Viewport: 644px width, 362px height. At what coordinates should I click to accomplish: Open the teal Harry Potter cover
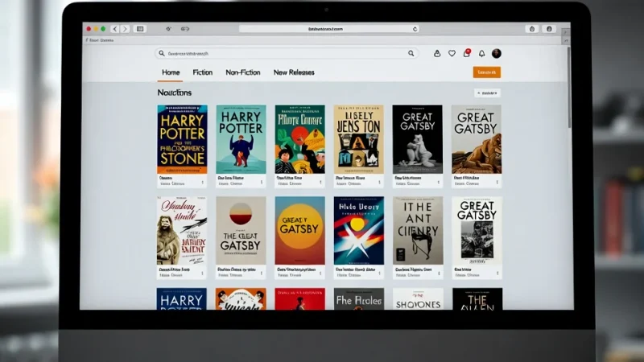click(241, 139)
